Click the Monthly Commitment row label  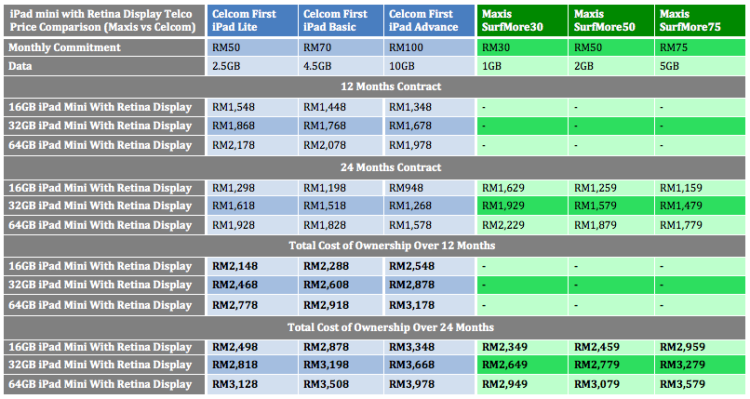[x=104, y=47]
